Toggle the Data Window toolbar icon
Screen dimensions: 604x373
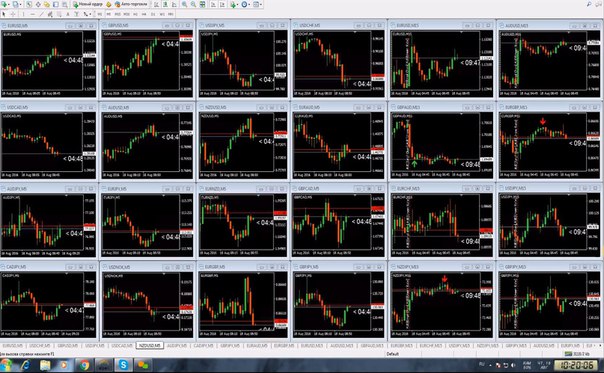click(38, 5)
